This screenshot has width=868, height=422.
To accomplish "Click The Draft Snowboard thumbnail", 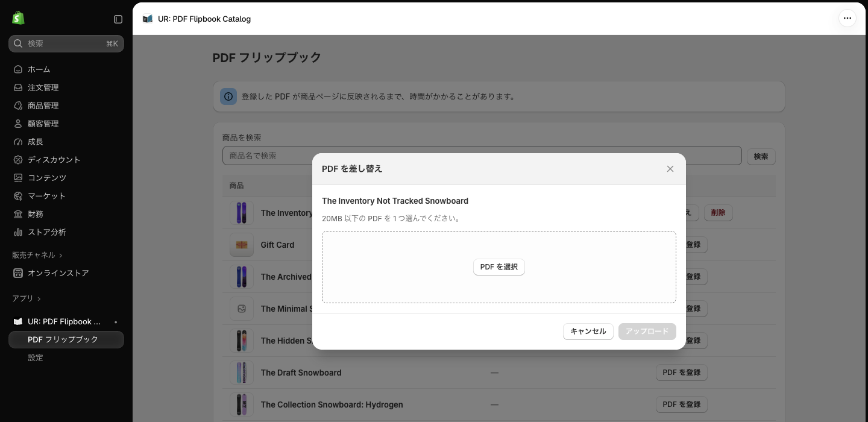I will point(242,373).
